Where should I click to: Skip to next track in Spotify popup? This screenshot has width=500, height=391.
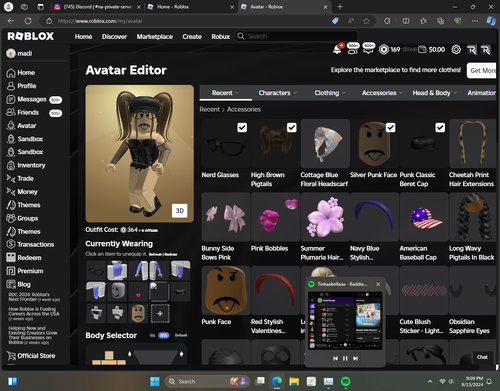pos(356,358)
